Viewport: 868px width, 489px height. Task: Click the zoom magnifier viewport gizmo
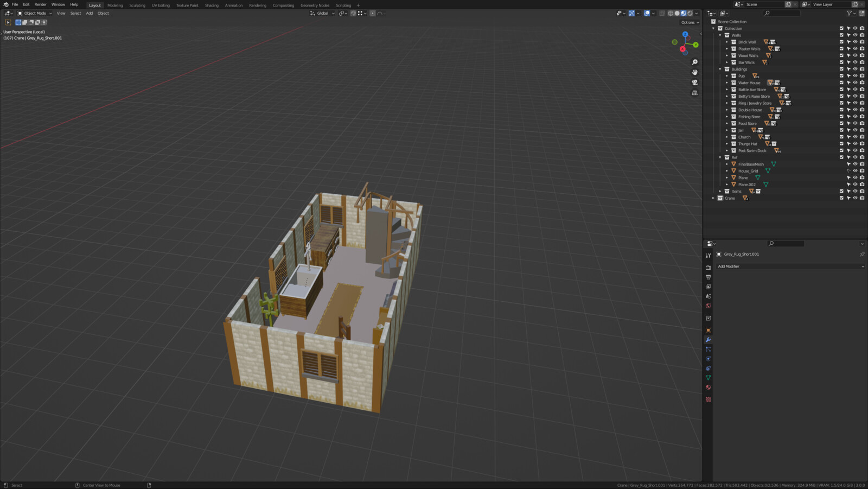[694, 62]
